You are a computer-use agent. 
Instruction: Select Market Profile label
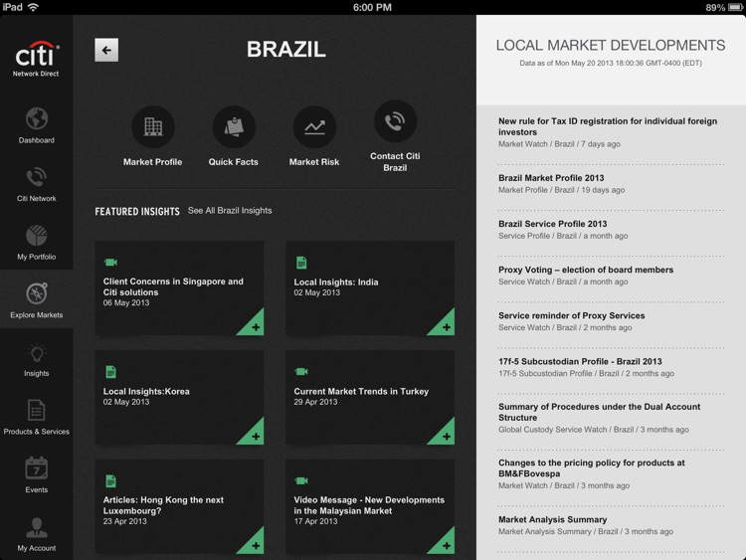point(153,162)
